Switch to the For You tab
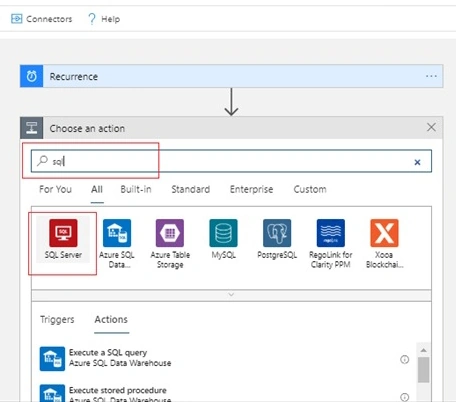The image size is (456, 402). click(55, 189)
